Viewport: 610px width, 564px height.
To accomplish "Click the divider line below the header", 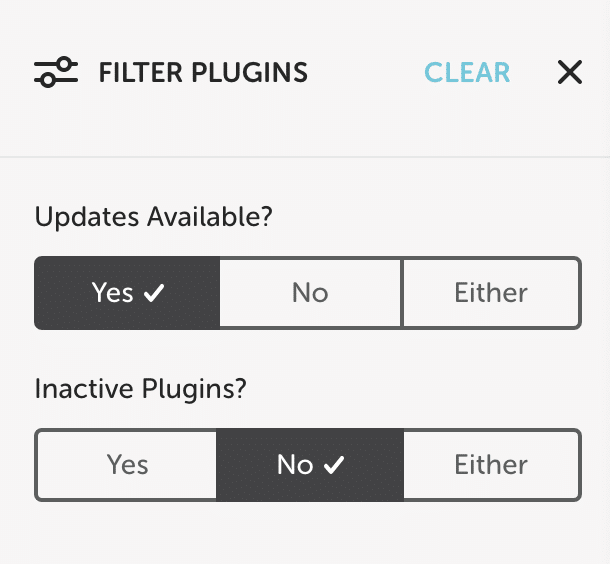I will click(305, 157).
